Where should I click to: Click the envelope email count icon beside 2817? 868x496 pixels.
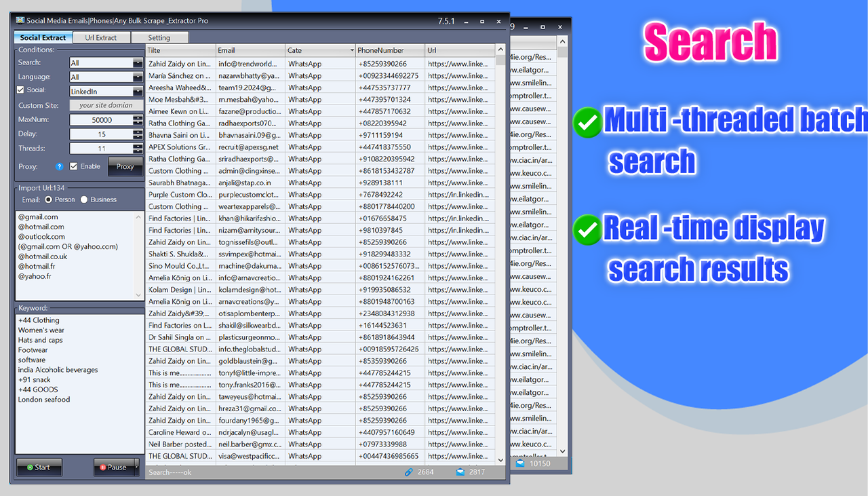460,472
